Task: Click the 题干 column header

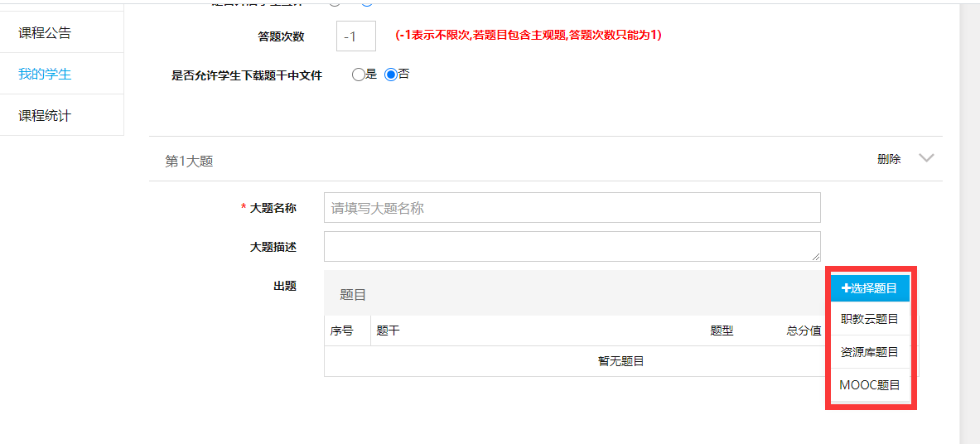Action: point(389,331)
